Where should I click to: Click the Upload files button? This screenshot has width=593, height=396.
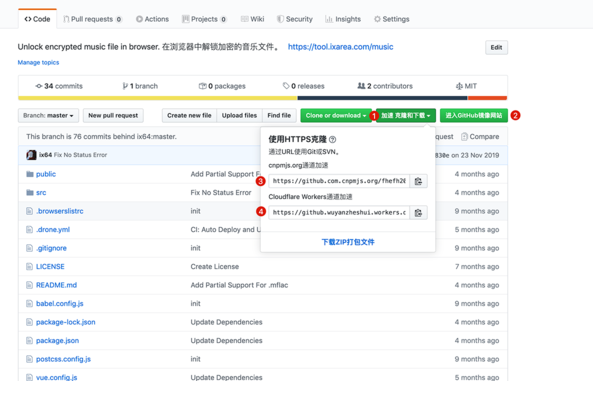coord(239,115)
